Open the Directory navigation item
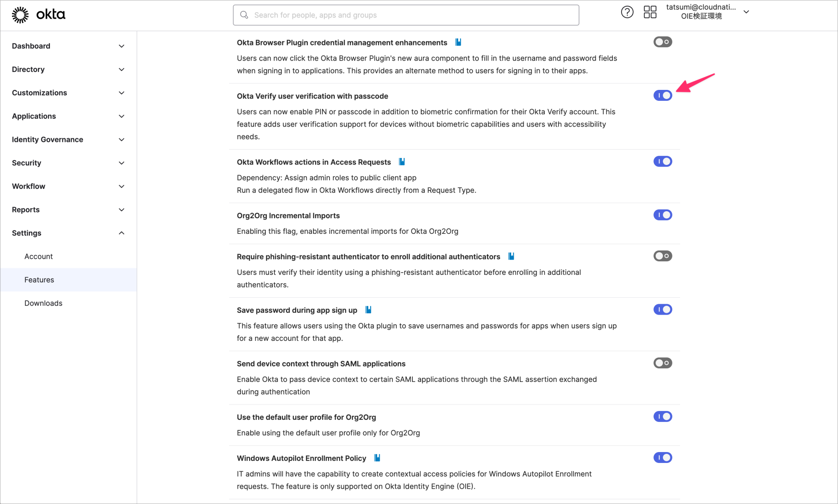The height and width of the screenshot is (504, 838). click(69, 69)
